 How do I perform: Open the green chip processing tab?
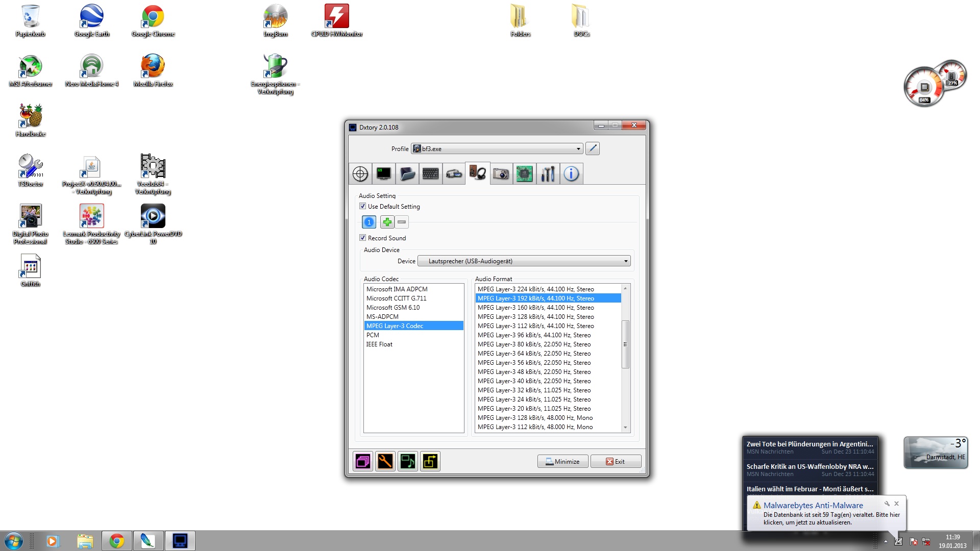(x=524, y=174)
